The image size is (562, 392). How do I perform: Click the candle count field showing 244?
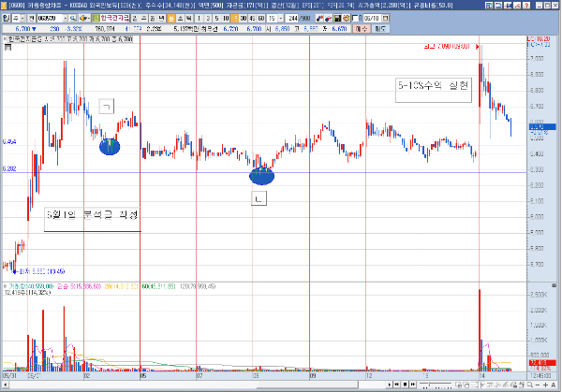point(291,19)
